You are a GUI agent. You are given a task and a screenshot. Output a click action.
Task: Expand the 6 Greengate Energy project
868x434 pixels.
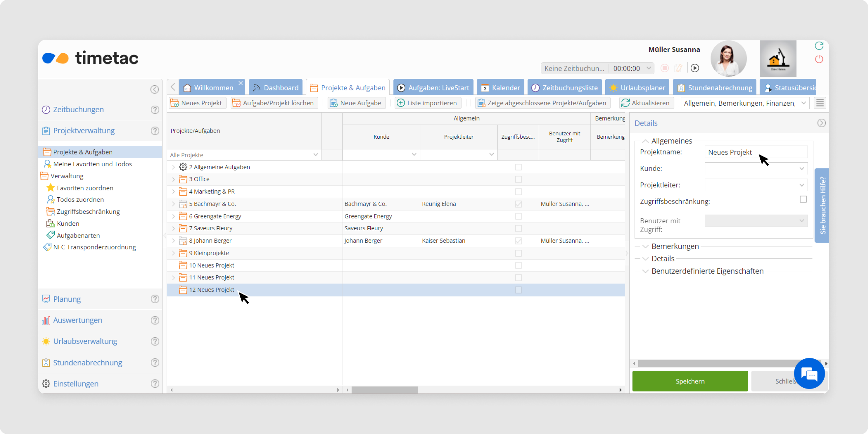click(x=174, y=216)
